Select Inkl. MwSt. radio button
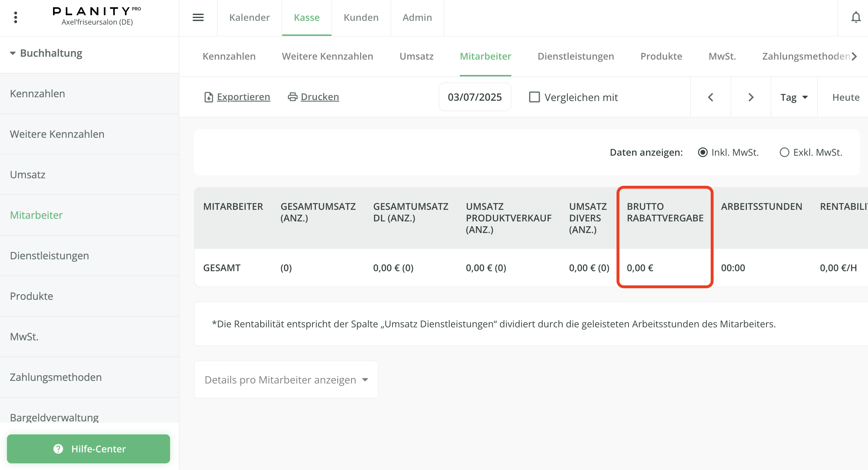The width and height of the screenshot is (868, 470). coord(703,153)
